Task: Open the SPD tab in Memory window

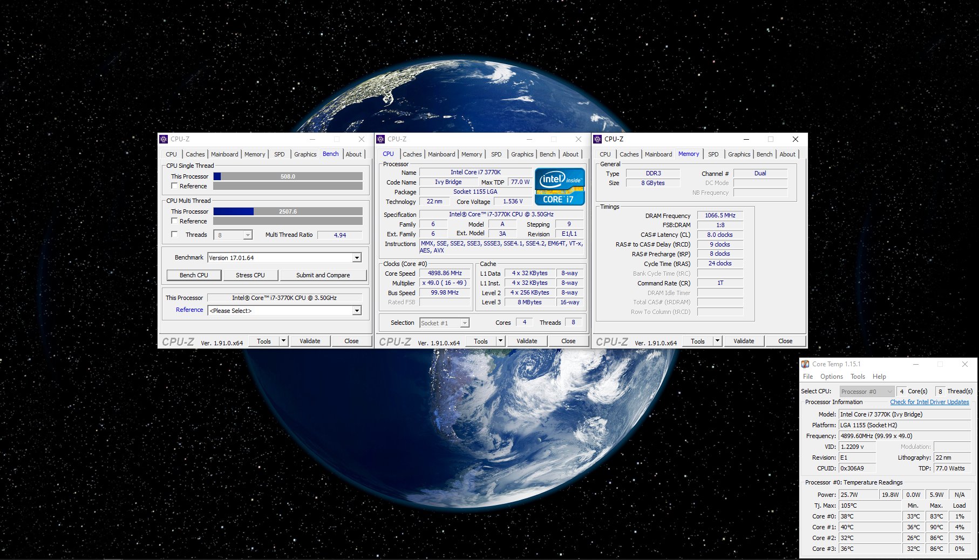Action: (x=713, y=154)
